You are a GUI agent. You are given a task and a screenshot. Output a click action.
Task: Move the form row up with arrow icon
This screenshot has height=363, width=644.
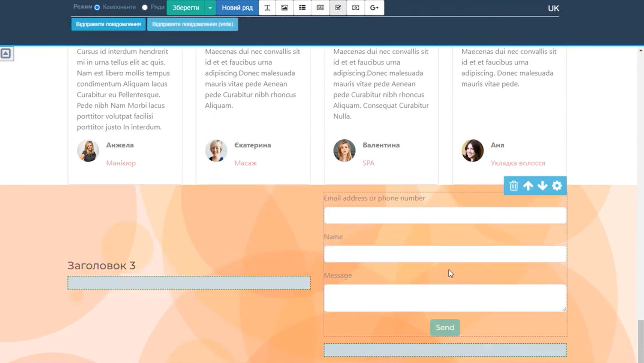pos(528,185)
